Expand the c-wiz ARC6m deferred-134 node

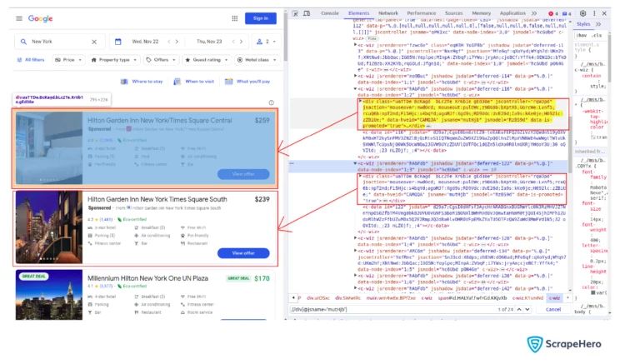point(355,251)
